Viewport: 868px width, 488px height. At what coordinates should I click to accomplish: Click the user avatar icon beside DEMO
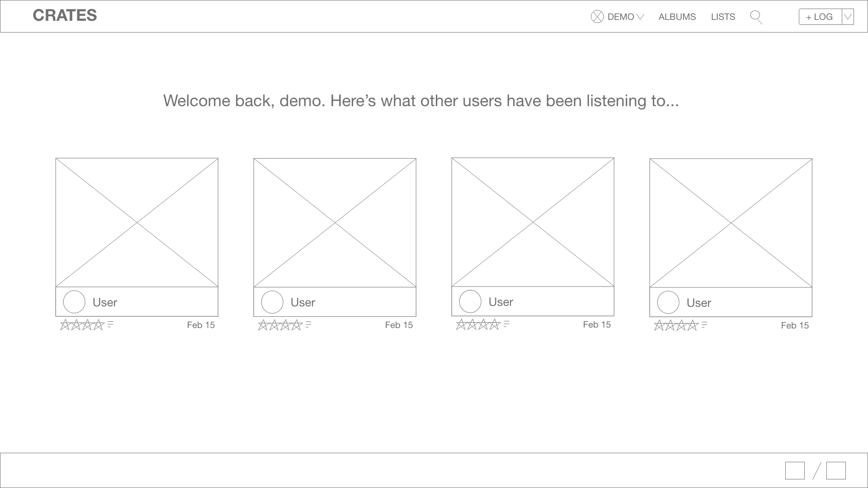pyautogui.click(x=597, y=17)
